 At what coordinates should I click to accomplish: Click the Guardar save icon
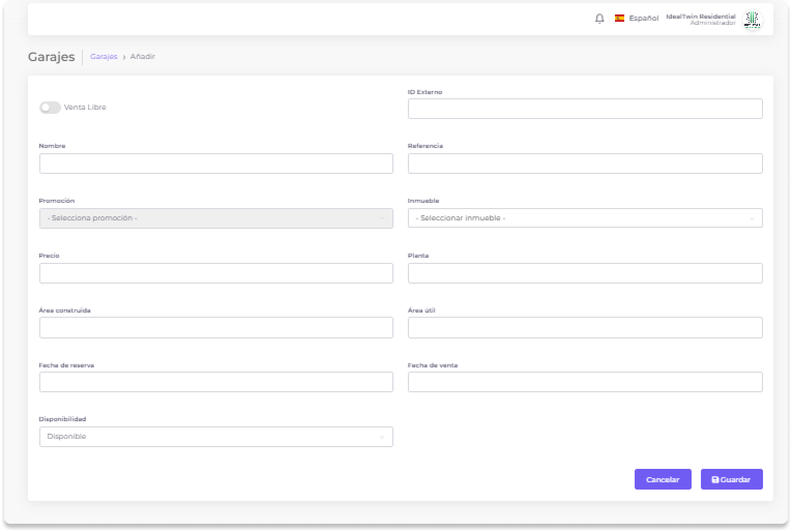715,480
